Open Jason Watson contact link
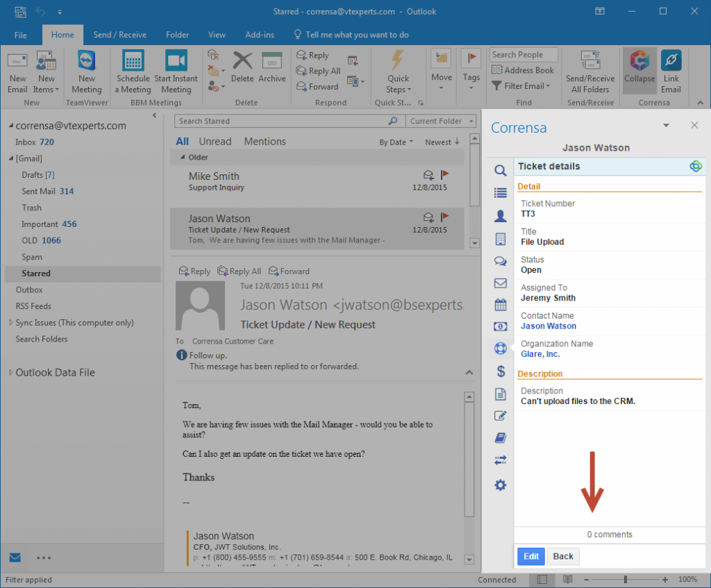Screen dimensions: 711x588 549,326
